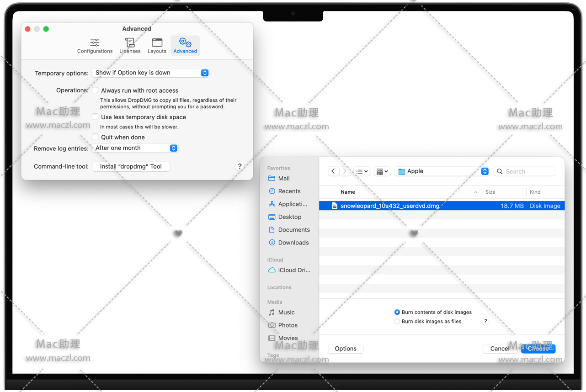Switch to the Advanced tab
586x392 pixels.
coord(185,46)
